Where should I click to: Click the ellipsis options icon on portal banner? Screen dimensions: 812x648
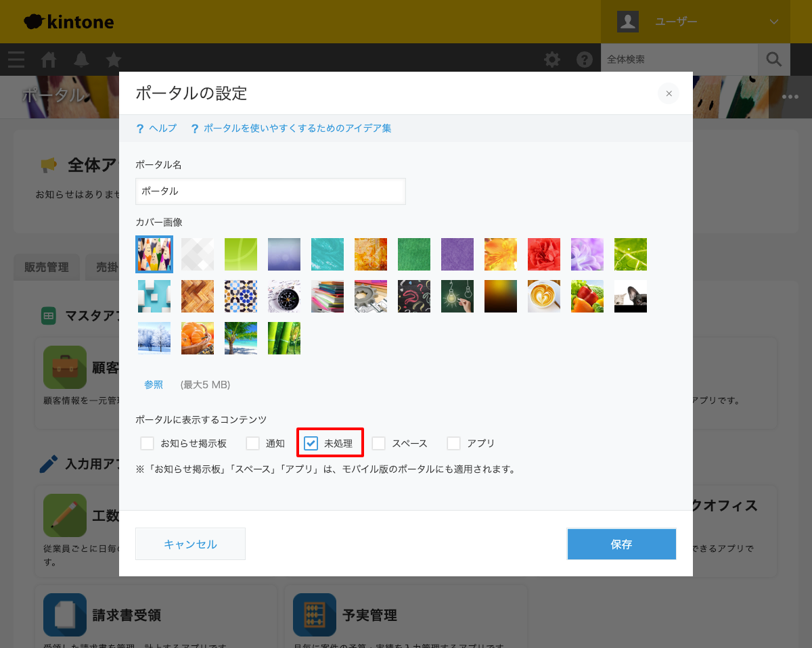point(789,97)
